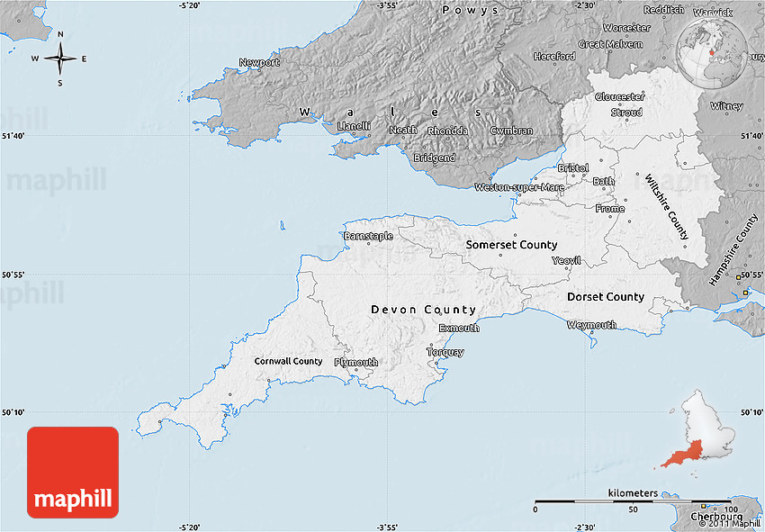Viewport: 765px width, 532px height.
Task: Click the Somerset County label
Action: tap(511, 245)
